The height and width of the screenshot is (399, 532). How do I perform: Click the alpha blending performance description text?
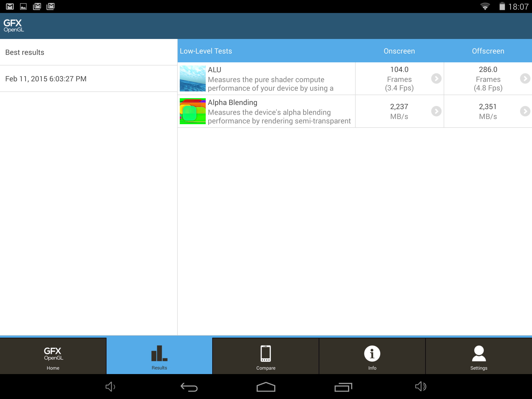coord(279,117)
